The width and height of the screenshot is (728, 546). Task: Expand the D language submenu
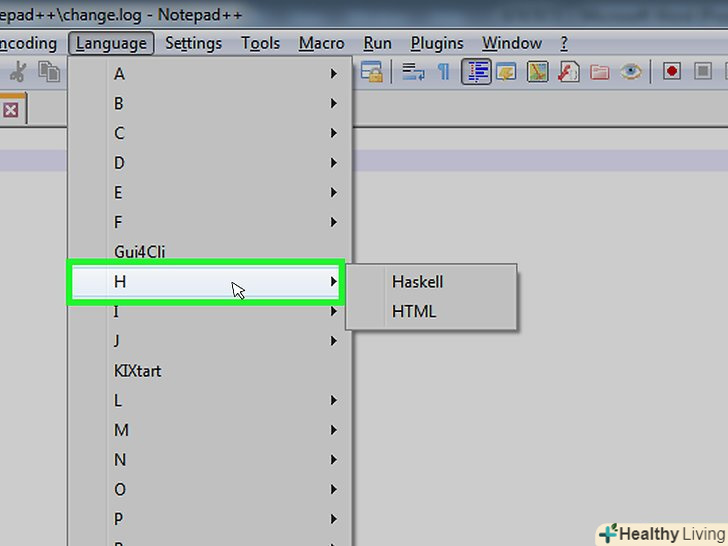(x=210, y=163)
